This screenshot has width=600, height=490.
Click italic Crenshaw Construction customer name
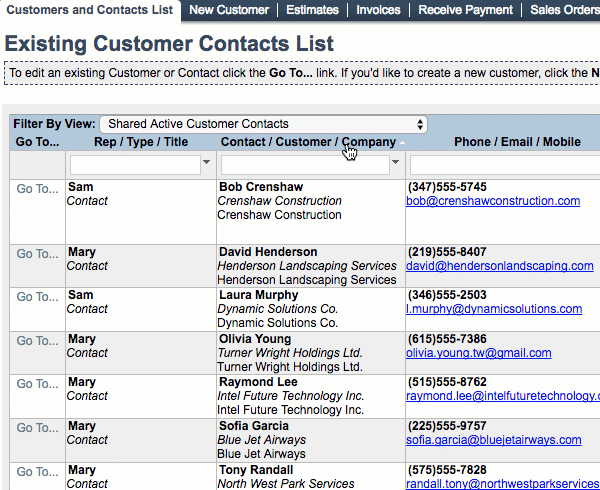click(x=279, y=201)
